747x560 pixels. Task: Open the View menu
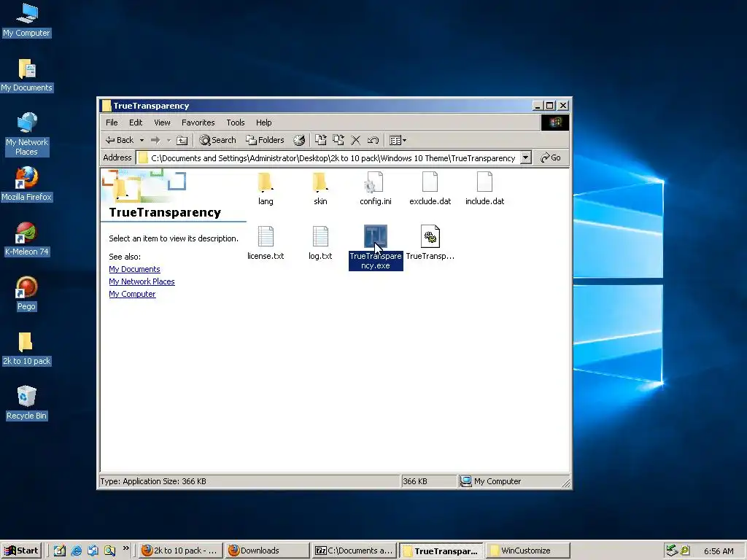click(x=162, y=122)
